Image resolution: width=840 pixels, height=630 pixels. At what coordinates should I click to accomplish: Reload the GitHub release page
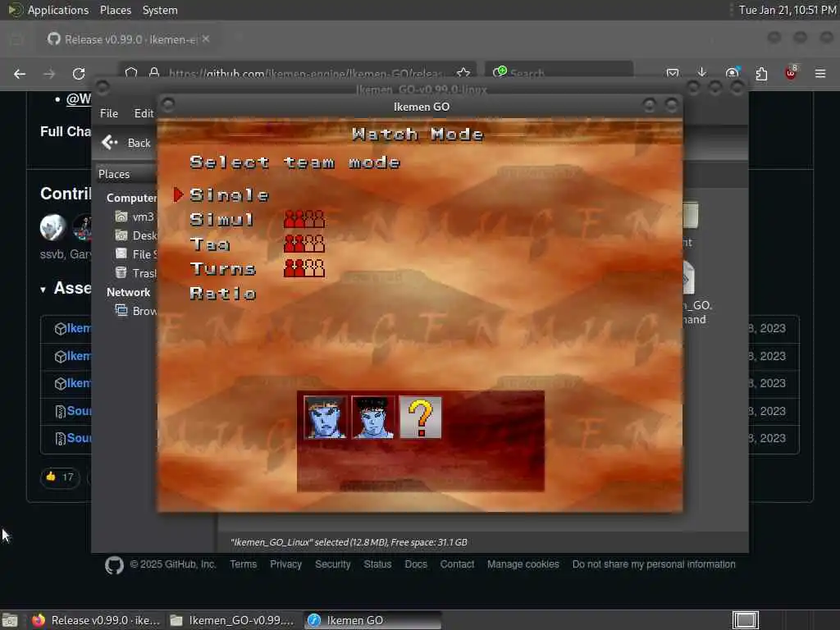(79, 74)
